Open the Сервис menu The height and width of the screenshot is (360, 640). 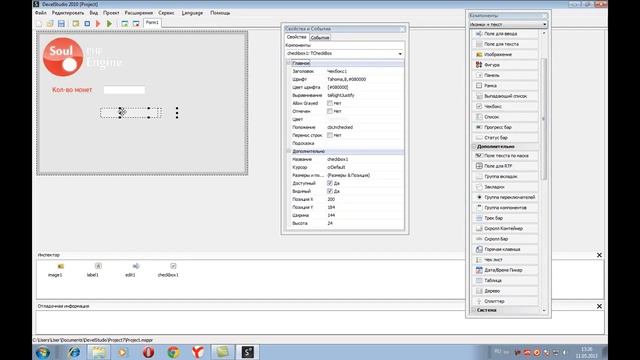point(166,13)
